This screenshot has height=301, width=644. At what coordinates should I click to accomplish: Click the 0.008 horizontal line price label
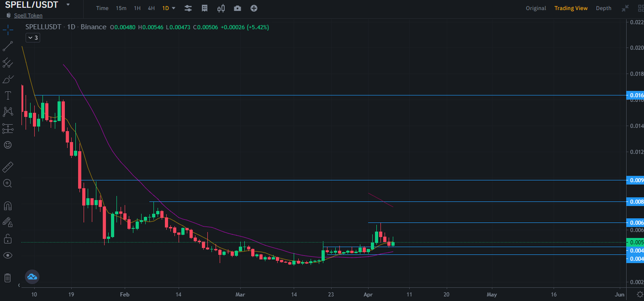(635, 202)
